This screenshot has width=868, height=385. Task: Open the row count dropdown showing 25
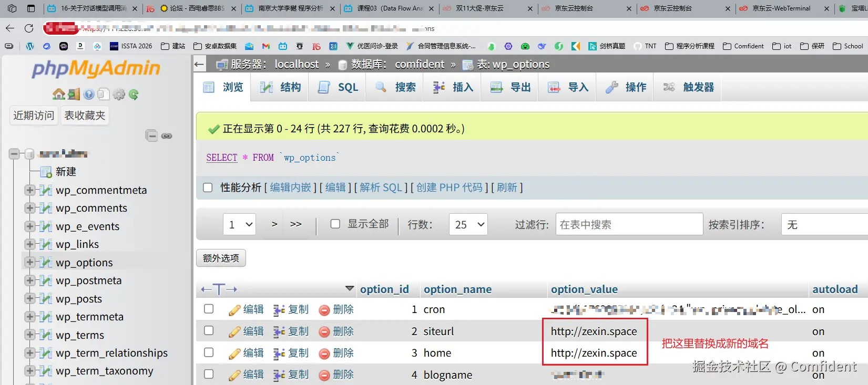[468, 224]
